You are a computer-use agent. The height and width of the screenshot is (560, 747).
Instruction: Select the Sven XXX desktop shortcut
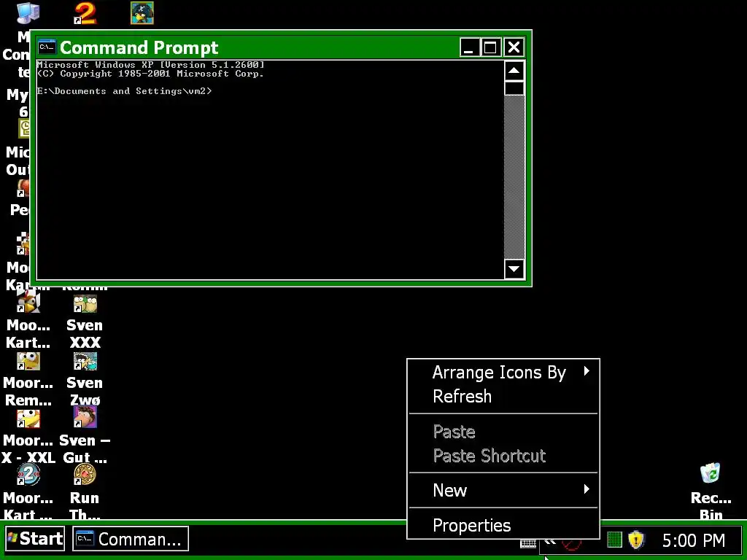click(x=85, y=304)
